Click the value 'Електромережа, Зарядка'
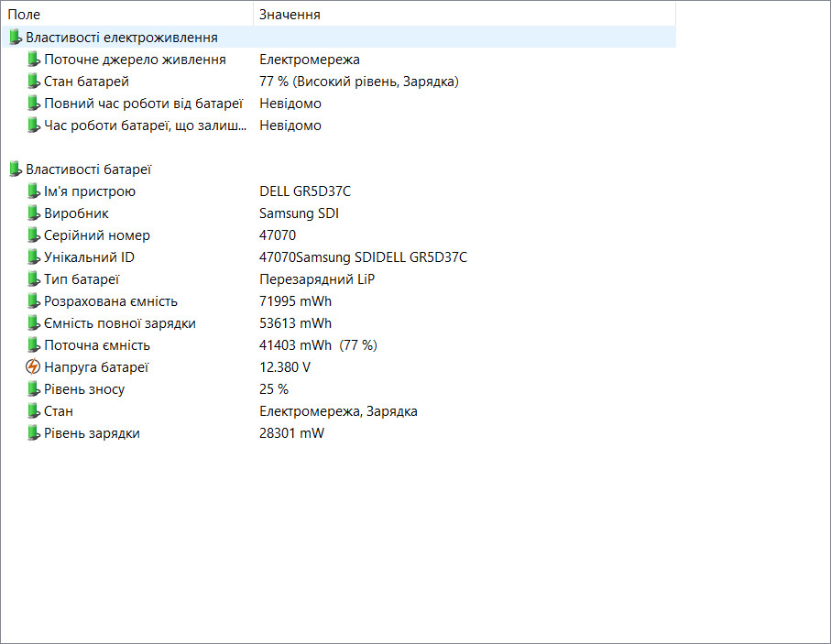The width and height of the screenshot is (831, 644). pyautogui.click(x=338, y=411)
